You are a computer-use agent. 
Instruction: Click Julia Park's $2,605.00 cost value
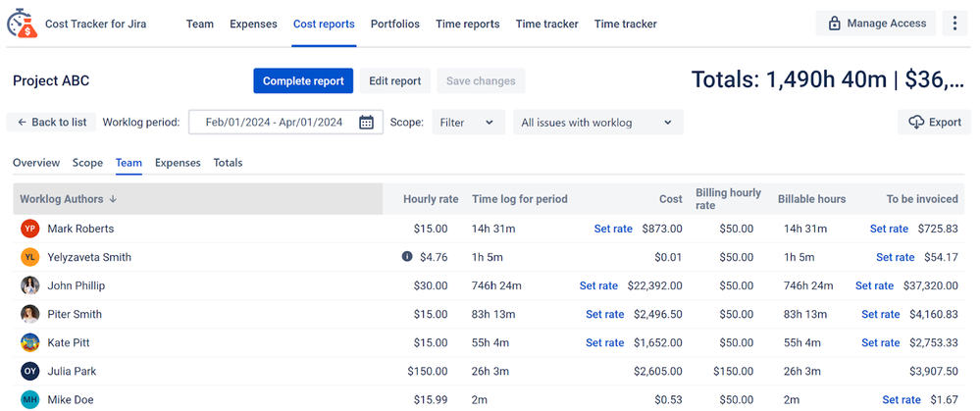coord(658,371)
